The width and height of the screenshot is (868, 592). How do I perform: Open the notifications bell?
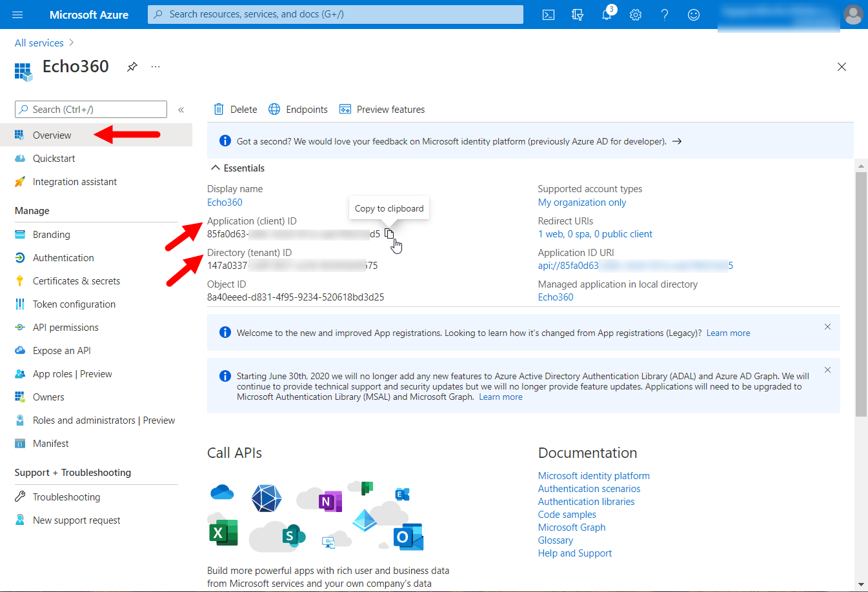tap(607, 15)
